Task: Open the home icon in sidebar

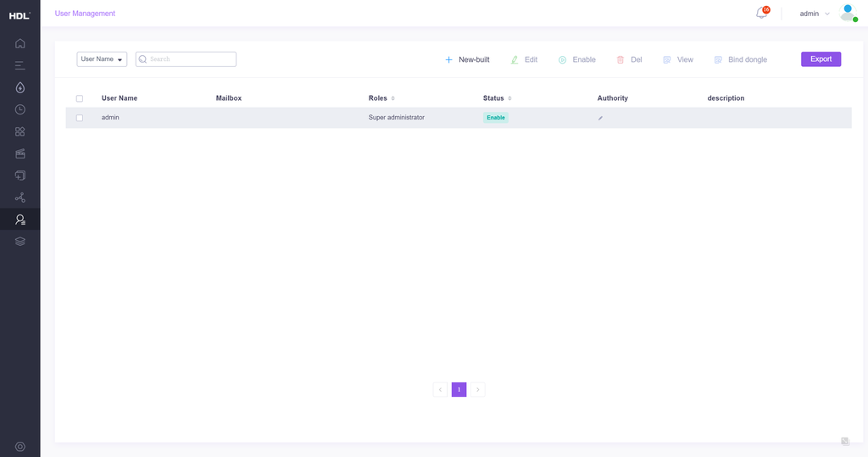Action: [20, 43]
